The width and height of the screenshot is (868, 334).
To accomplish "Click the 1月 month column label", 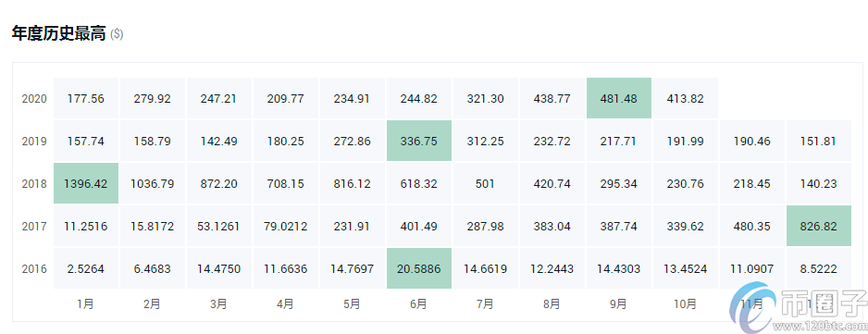I will click(x=86, y=304).
